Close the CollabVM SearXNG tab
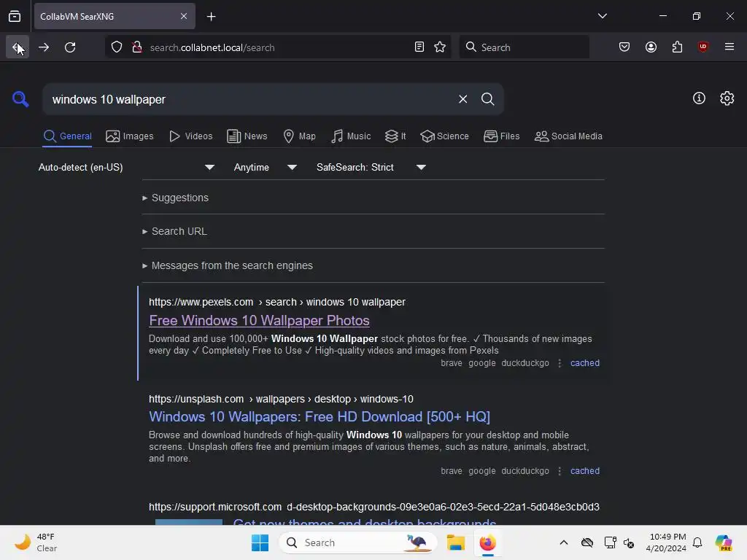Image resolution: width=747 pixels, height=560 pixels. 184,16
